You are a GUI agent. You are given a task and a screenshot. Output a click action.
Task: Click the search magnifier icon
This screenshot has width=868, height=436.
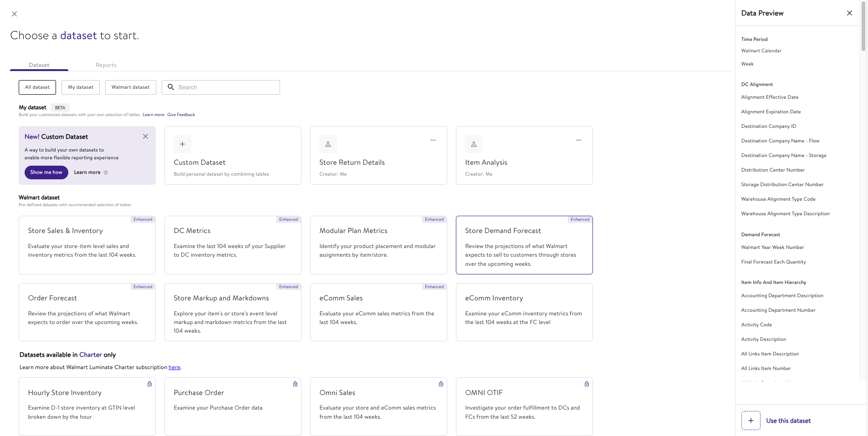[171, 87]
